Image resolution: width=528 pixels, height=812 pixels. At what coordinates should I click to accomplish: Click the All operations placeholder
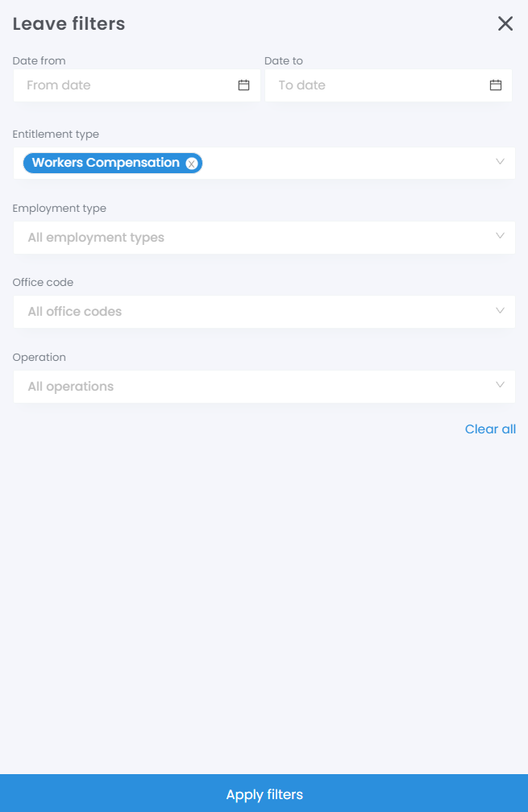point(71,387)
